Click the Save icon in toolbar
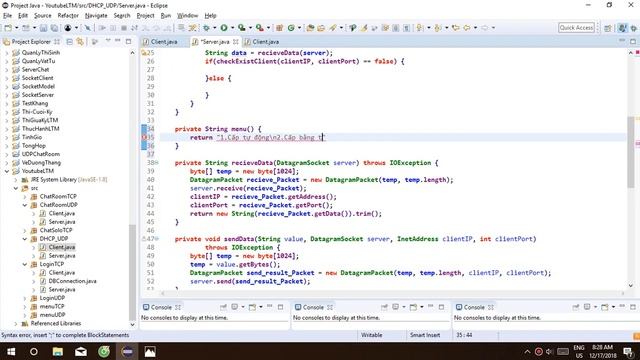640x360 pixels. [43, 28]
